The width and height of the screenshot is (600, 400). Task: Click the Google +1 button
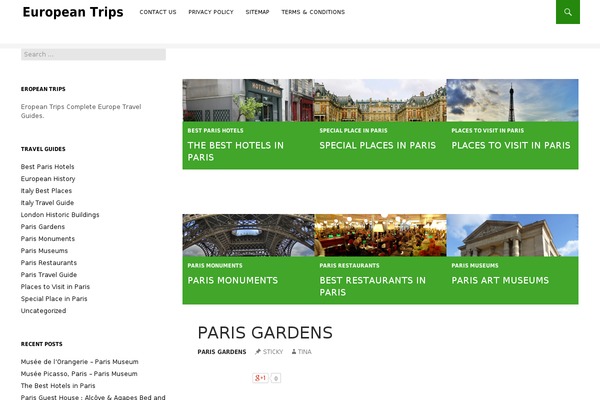pos(260,378)
